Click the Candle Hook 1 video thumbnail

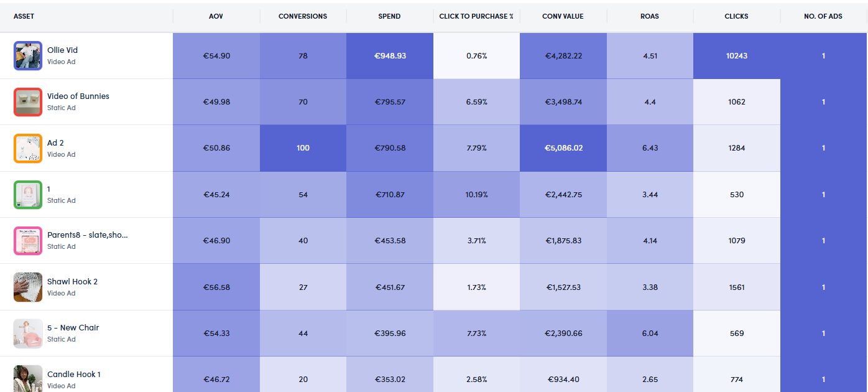pos(28,378)
